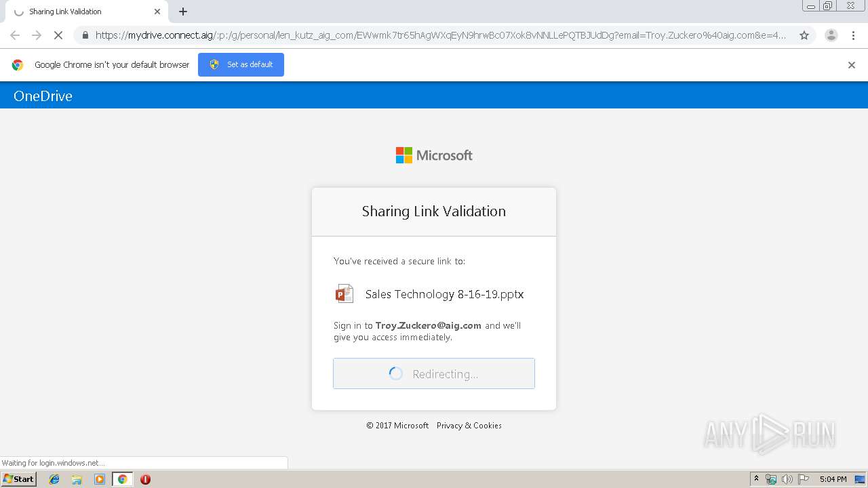This screenshot has height=488, width=868.
Task: Open the Chrome profile avatar
Action: [x=831, y=35]
